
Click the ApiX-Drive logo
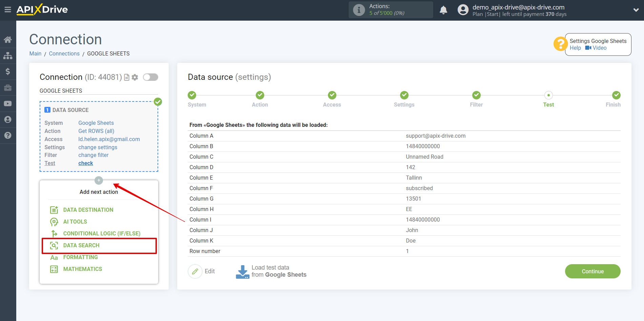pyautogui.click(x=42, y=9)
